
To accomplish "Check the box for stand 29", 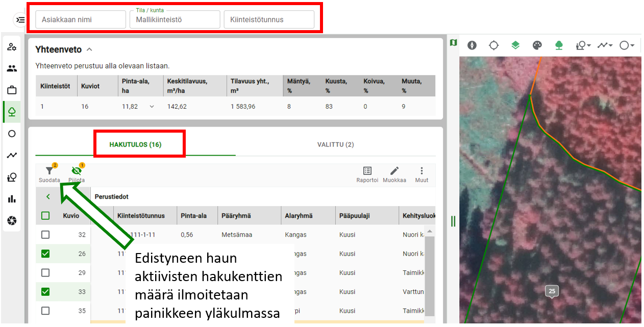I will (x=45, y=273).
